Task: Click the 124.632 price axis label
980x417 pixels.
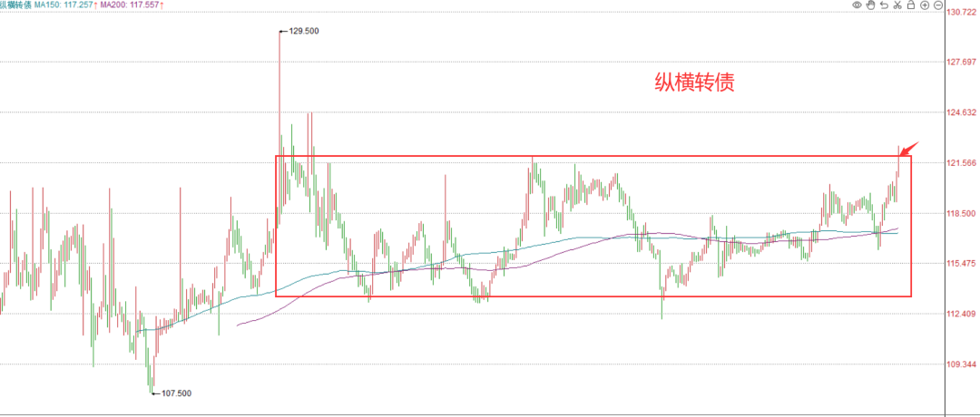Action: pos(963,113)
